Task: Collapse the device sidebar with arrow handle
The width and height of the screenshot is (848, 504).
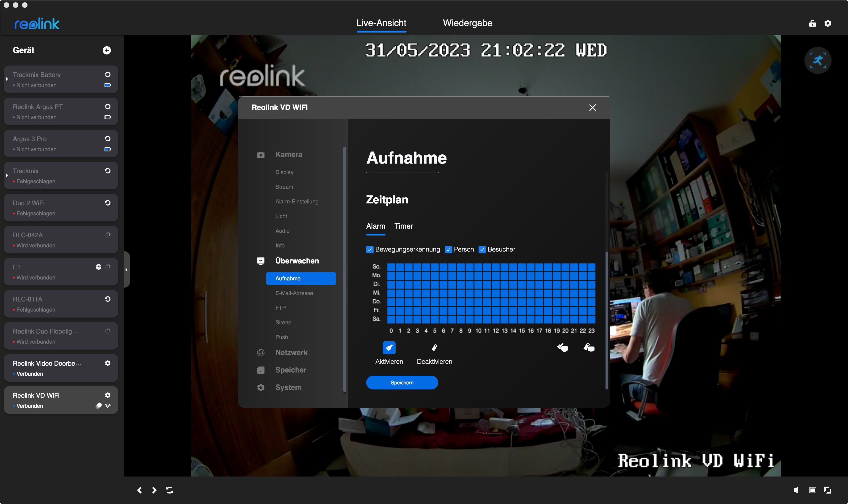Action: click(x=126, y=270)
